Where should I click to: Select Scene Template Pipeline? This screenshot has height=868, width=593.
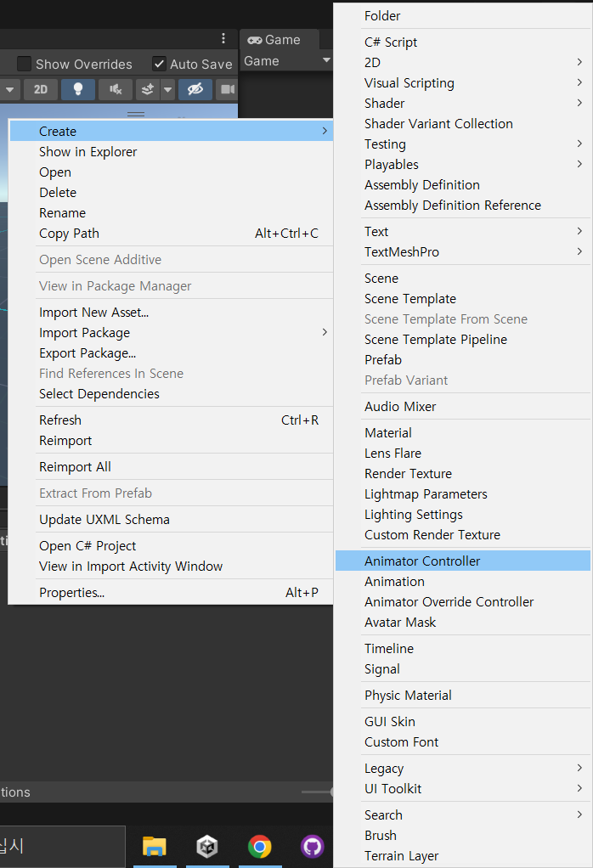pyautogui.click(x=463, y=340)
